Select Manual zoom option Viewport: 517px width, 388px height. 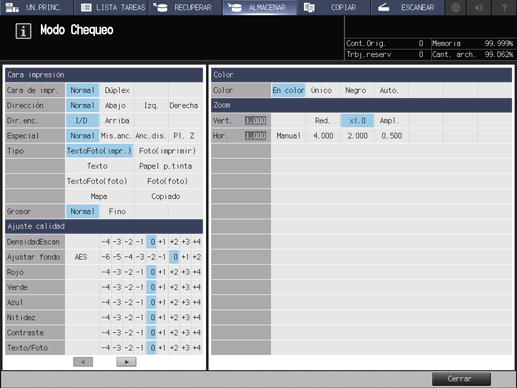click(288, 136)
